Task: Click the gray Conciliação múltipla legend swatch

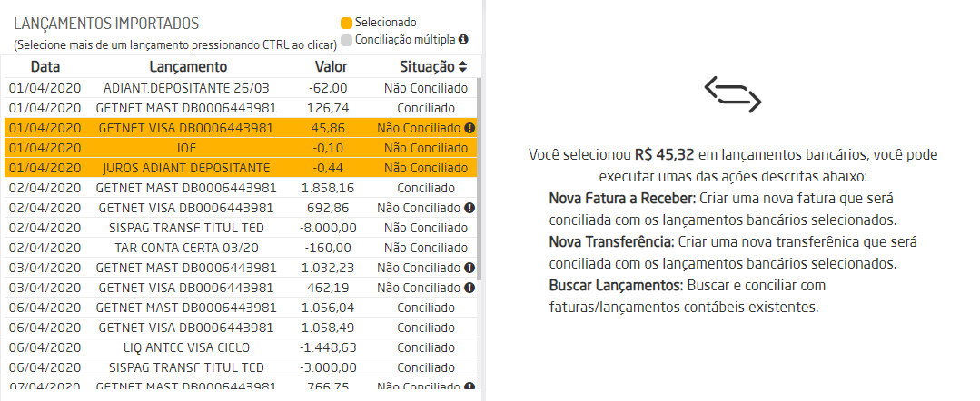Action: pos(346,40)
